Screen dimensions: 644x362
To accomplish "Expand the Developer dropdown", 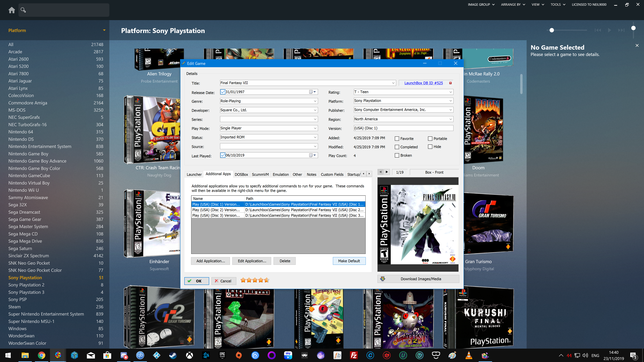I will click(315, 110).
